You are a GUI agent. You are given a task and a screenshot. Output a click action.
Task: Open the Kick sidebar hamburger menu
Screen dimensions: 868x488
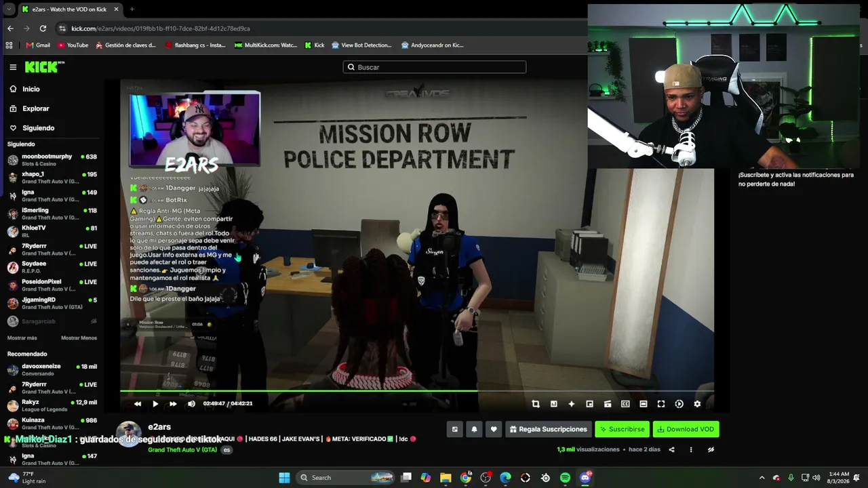[x=13, y=67]
